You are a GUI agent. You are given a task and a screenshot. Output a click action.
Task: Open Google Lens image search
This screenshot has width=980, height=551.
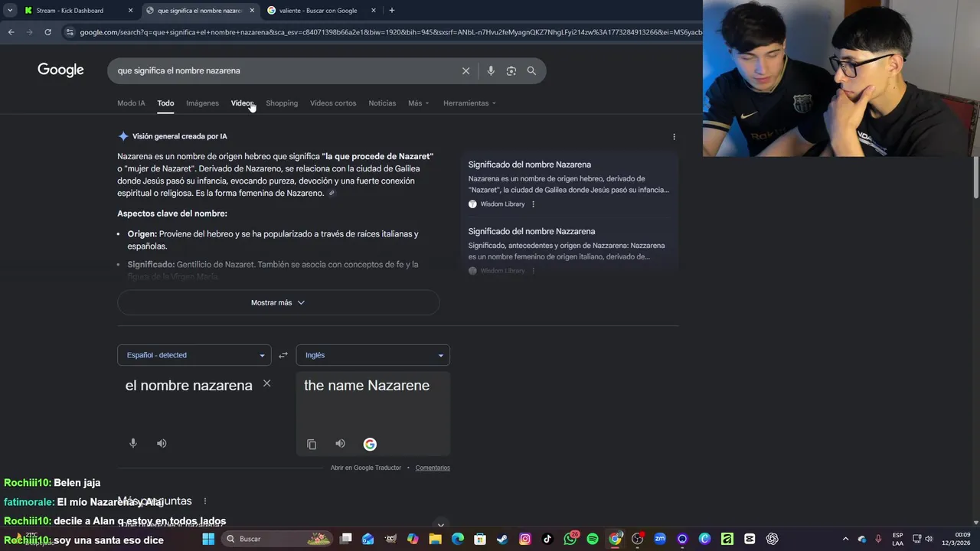[511, 70]
